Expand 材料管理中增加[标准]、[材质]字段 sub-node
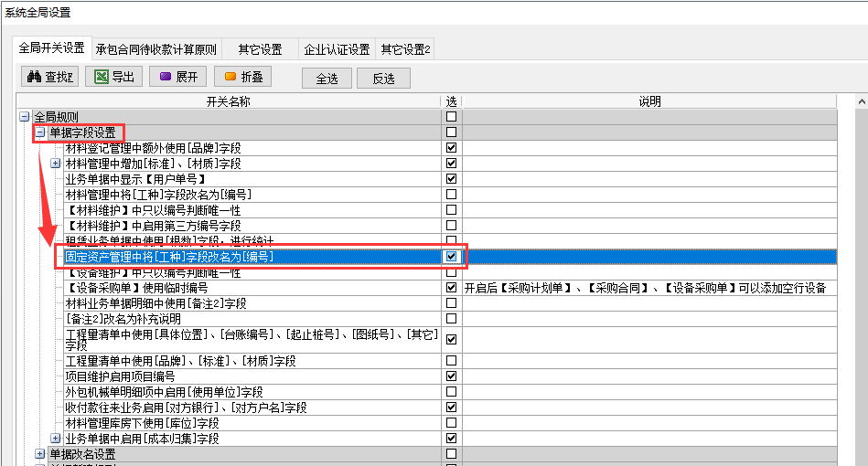868x466 pixels. [x=56, y=163]
